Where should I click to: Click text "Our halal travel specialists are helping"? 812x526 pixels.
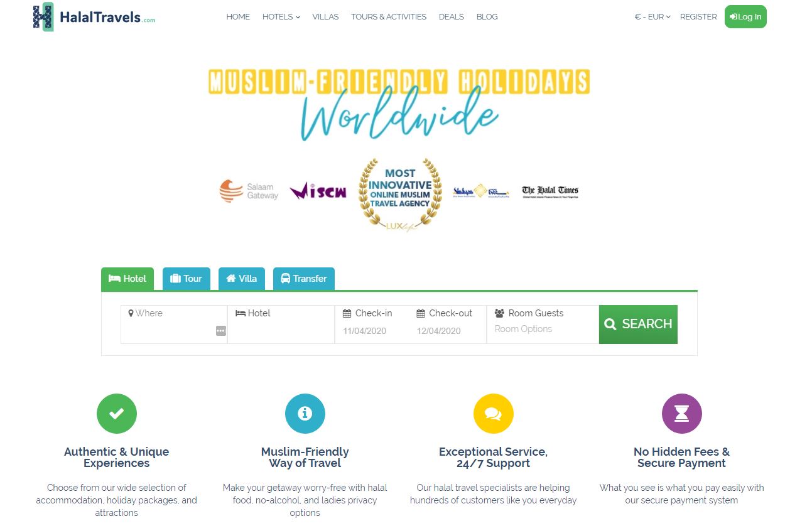click(x=494, y=488)
